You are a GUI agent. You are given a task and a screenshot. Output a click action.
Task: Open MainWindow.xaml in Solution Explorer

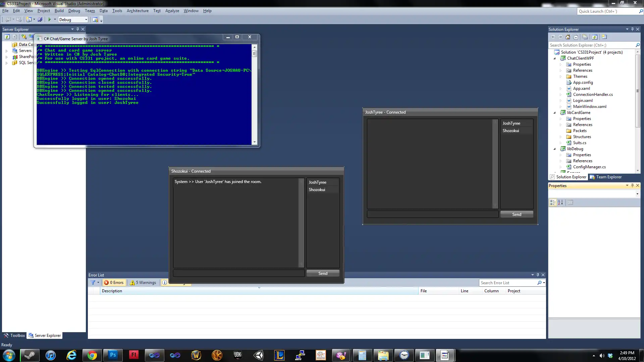point(589,107)
